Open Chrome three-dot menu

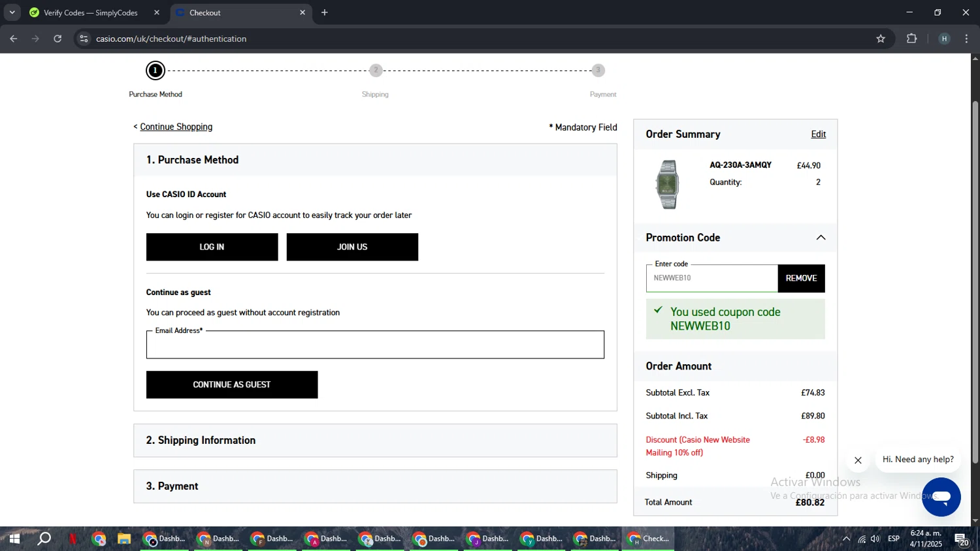(966, 39)
